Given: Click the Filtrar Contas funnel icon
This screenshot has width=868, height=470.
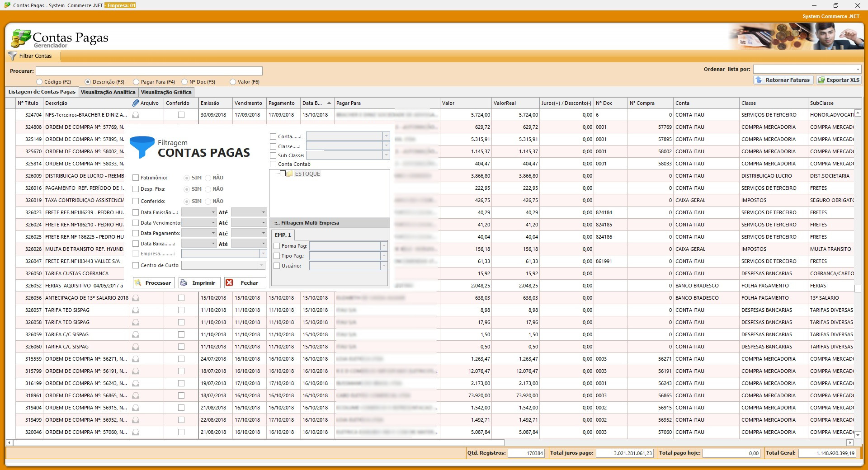Looking at the screenshot, I should (x=13, y=56).
